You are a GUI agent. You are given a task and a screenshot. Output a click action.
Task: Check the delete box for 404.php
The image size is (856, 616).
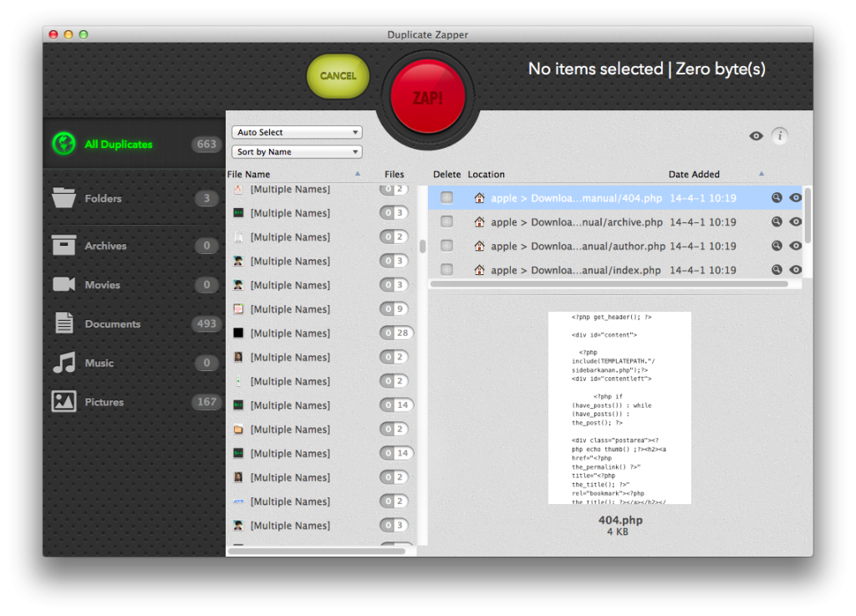447,198
